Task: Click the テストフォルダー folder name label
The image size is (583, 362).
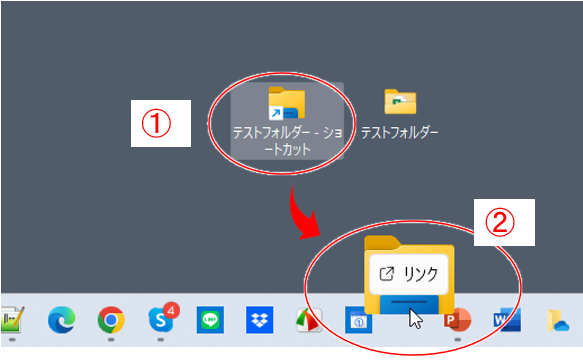Action: click(400, 132)
